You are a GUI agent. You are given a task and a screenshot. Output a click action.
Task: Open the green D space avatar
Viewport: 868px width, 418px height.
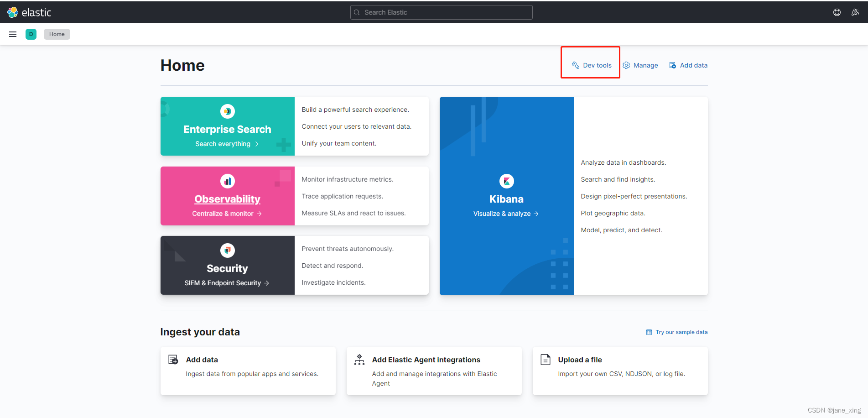(31, 34)
